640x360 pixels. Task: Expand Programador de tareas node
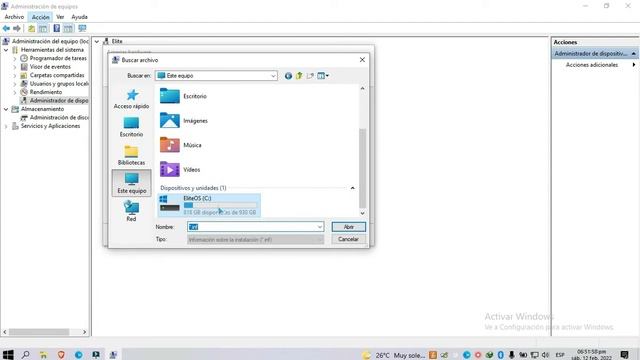pyautogui.click(x=15, y=58)
